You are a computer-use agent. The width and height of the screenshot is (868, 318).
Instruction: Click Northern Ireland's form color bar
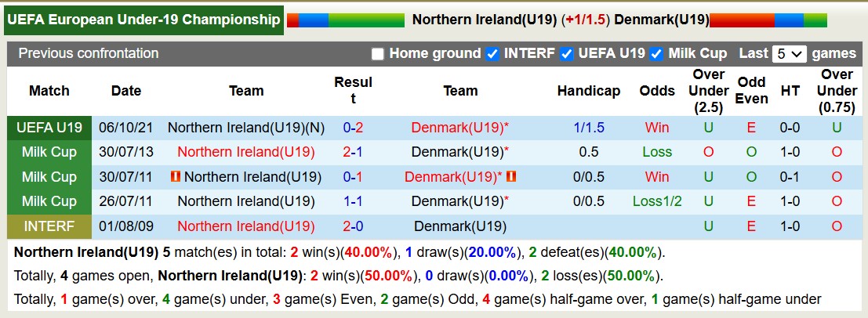[345, 20]
